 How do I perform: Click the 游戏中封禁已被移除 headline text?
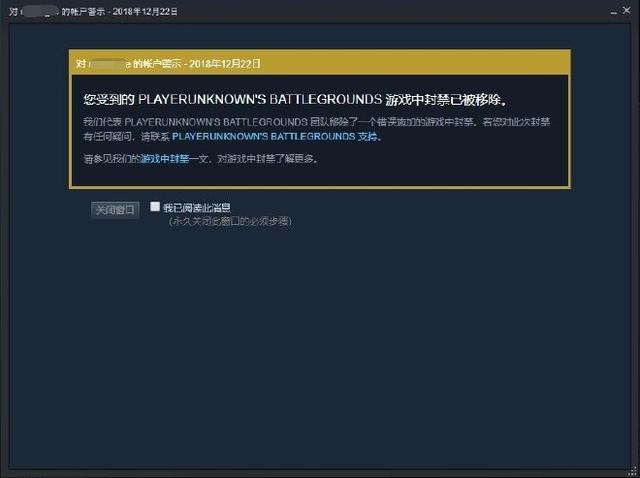click(x=446, y=100)
